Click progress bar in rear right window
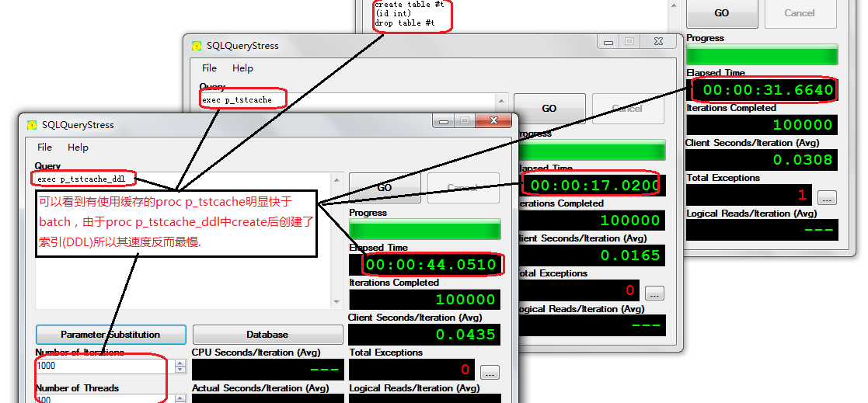Screen dimensions: 868x403 [762, 54]
